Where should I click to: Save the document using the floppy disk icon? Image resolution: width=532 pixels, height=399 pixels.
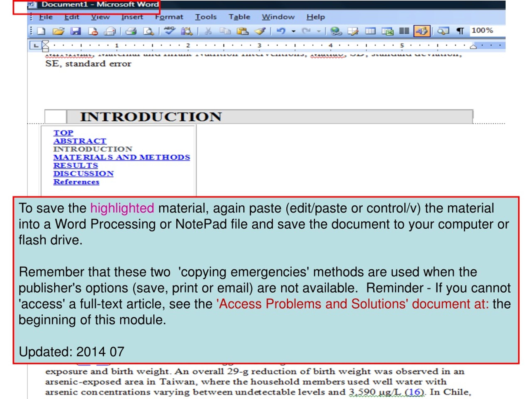click(x=76, y=31)
